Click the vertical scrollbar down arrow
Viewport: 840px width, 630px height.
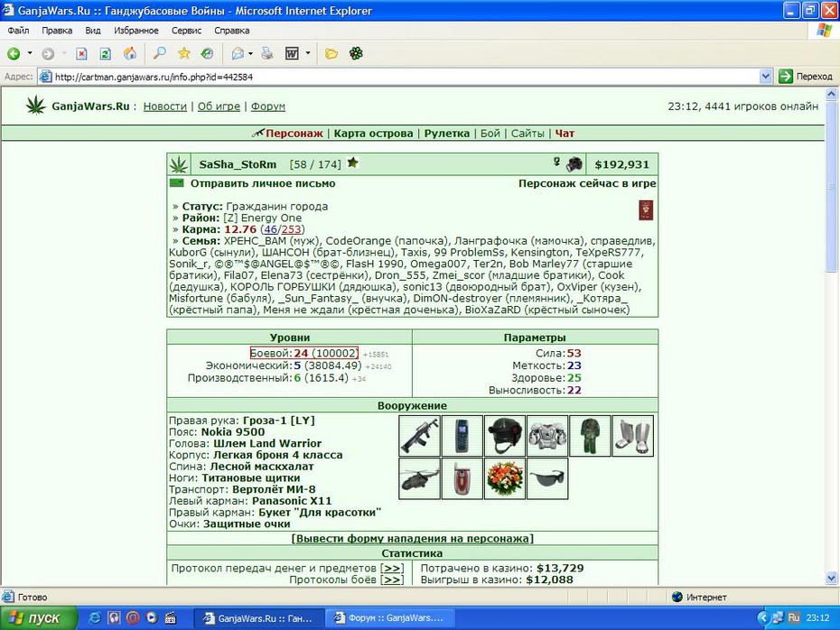click(x=832, y=578)
